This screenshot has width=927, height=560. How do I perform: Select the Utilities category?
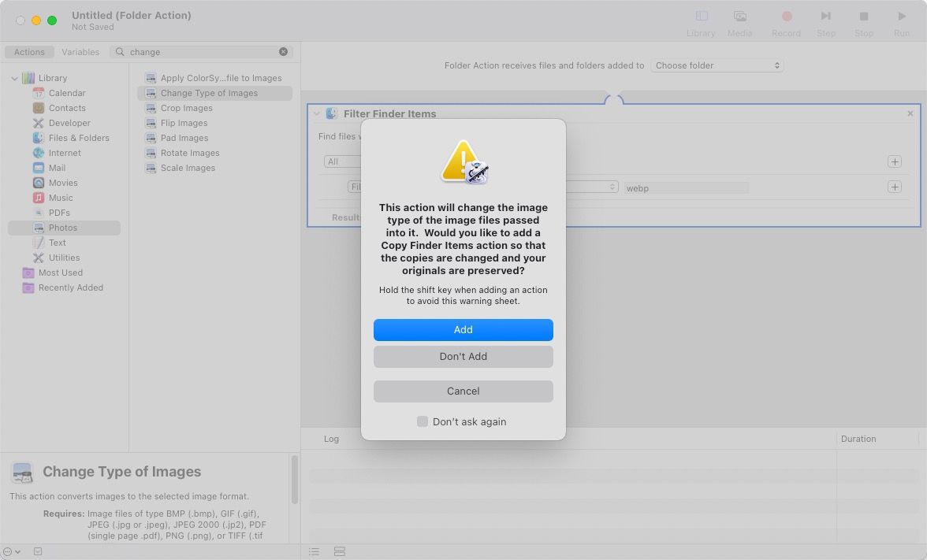64,258
